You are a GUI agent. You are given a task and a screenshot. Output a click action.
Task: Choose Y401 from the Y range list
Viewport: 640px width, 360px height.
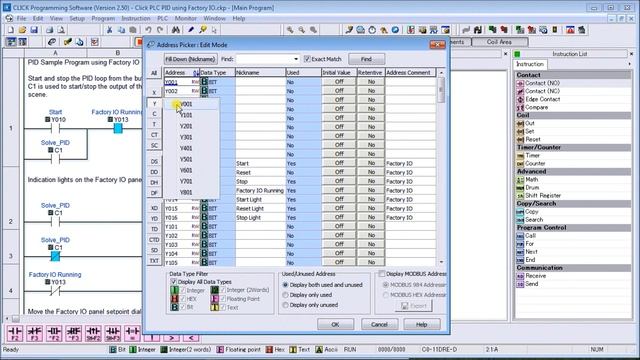point(186,148)
